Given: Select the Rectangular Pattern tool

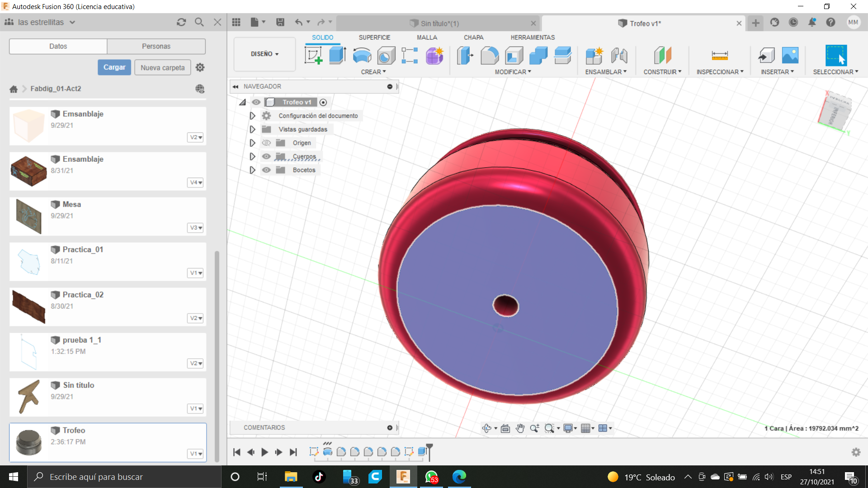Looking at the screenshot, I should click(410, 56).
